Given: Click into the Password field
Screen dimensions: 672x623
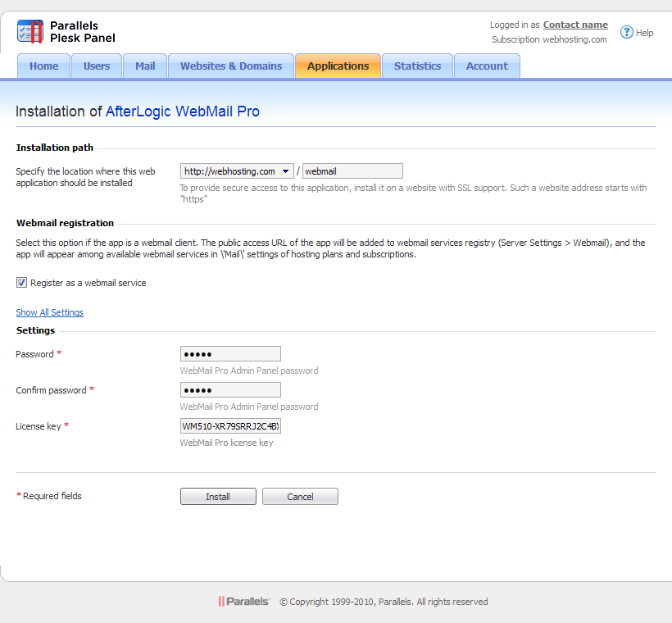Looking at the screenshot, I should [230, 354].
